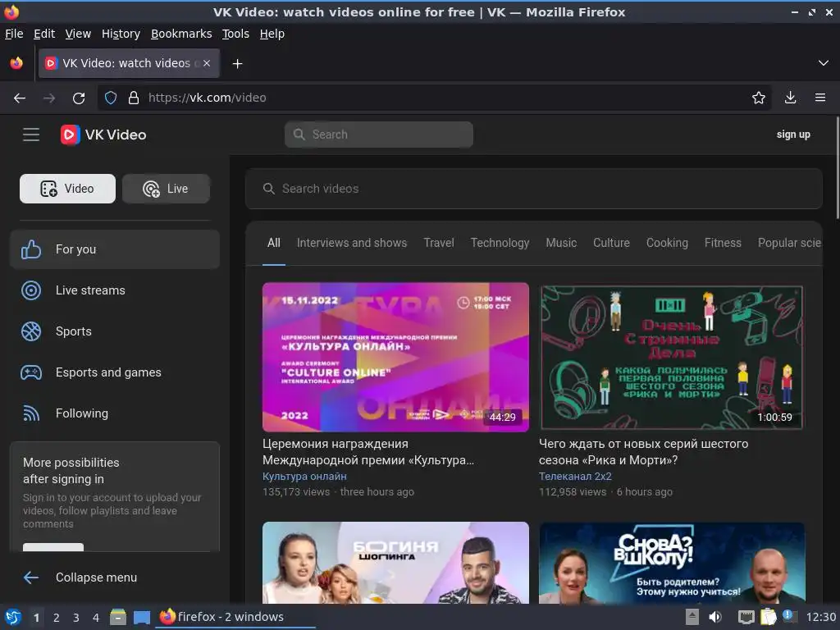Open the VK Video hamburger menu

(x=31, y=135)
